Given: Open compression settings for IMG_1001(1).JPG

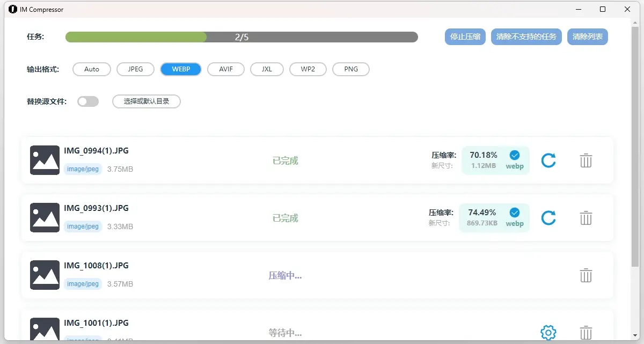Looking at the screenshot, I should click(x=548, y=332).
